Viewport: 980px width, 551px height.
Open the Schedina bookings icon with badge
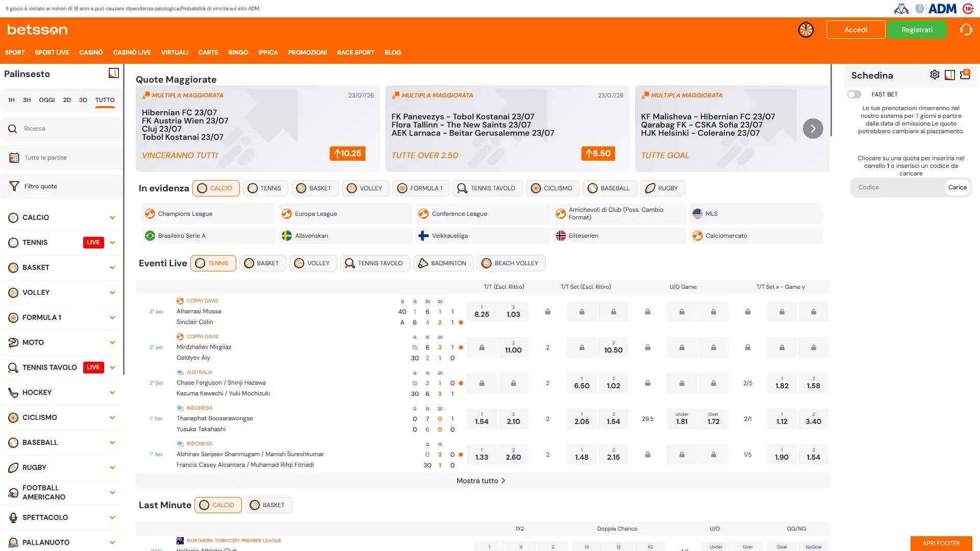[x=965, y=74]
